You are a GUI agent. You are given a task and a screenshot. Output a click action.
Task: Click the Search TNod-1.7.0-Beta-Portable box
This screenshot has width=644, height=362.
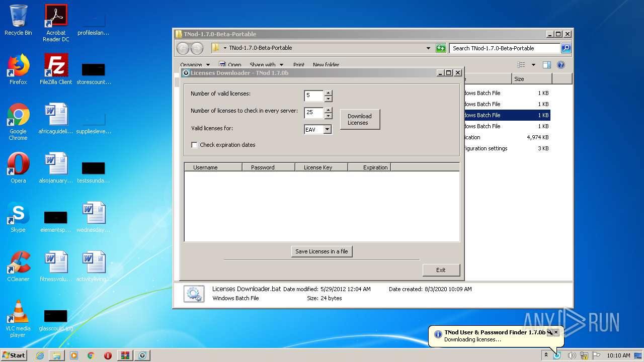505,48
